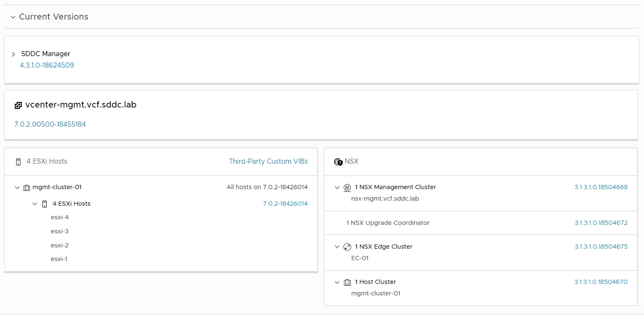Screen dimensions: 644x315
Task: Collapse the nested 4 ESXi Hosts list
Action: 35,204
